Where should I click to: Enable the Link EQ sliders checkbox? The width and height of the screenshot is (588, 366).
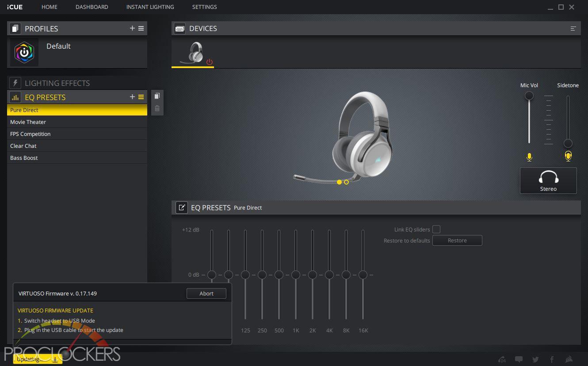click(x=436, y=229)
